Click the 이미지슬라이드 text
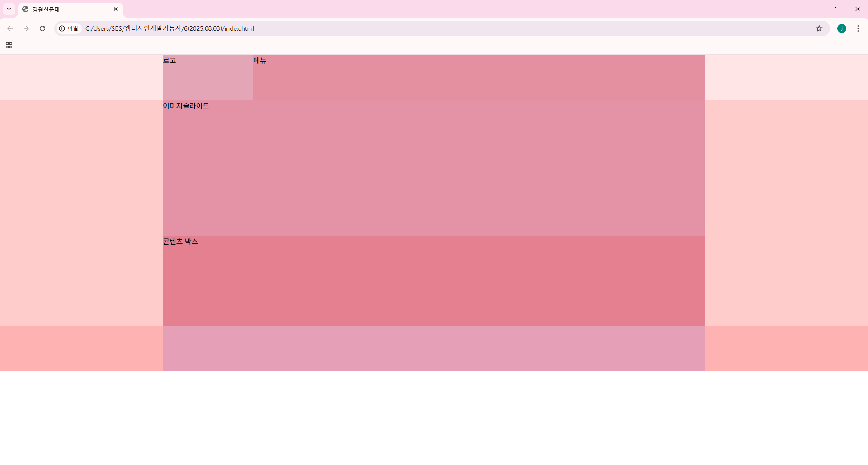868x465 pixels. tap(186, 106)
